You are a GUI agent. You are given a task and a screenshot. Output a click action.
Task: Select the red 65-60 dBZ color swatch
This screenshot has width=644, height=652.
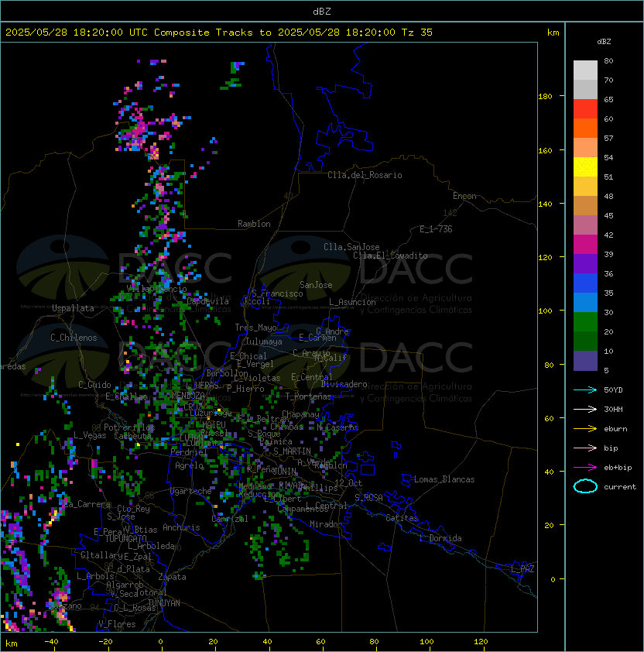[585, 109]
